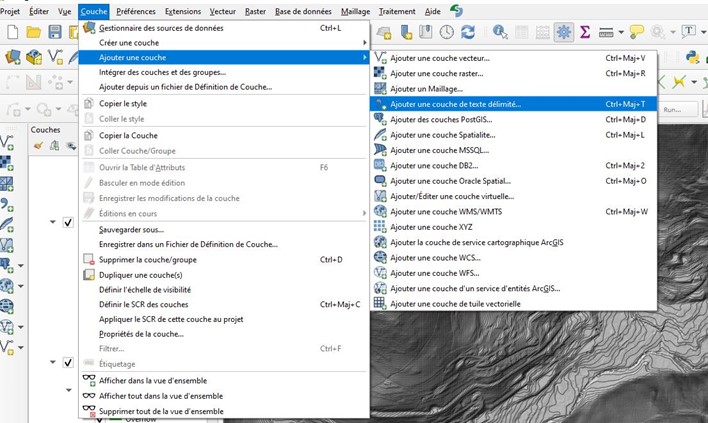Viewport: 708px width, 423px height.
Task: Open WFS sidebar icon dropdown arrow
Action: 20,327
